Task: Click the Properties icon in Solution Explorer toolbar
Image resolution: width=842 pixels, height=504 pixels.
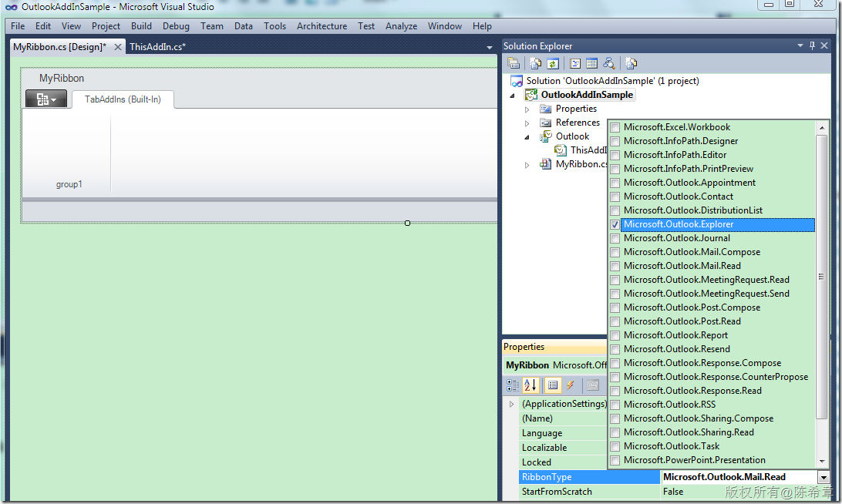Action: pos(514,63)
